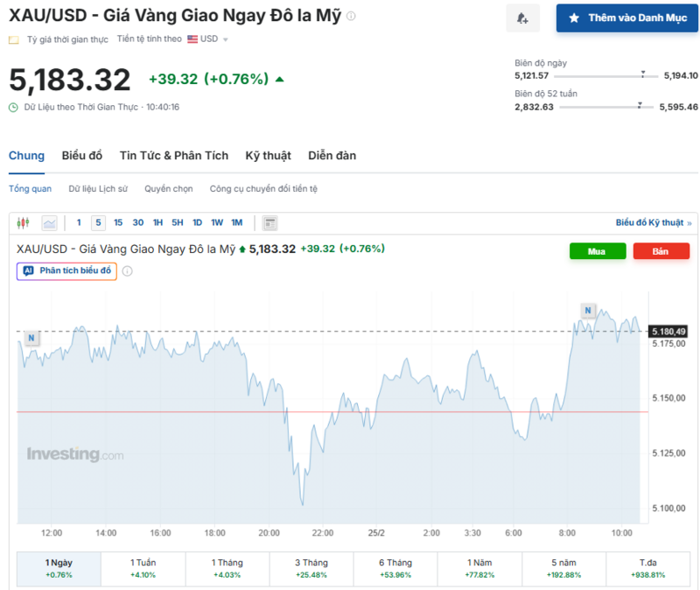
Task: Switch to the Dữ liệu Lịch sử subtab
Action: [97, 188]
